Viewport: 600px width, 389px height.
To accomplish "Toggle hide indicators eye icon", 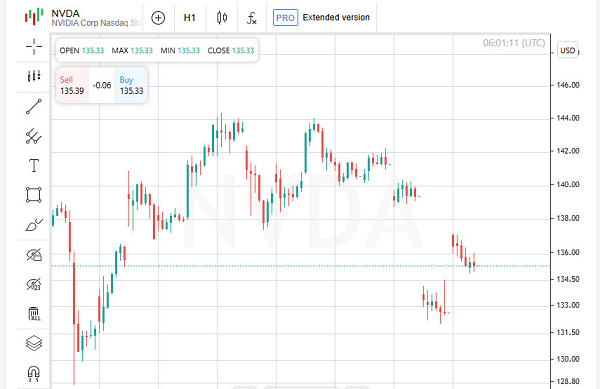I will 34,284.
